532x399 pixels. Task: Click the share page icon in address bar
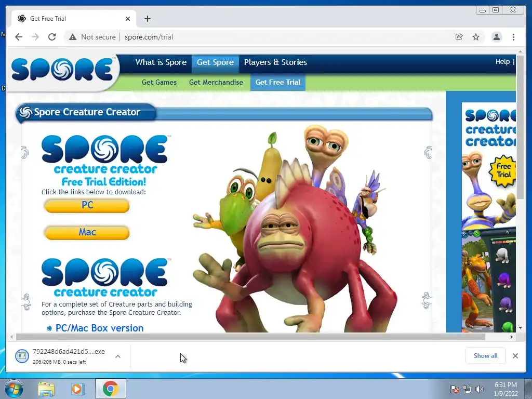coord(459,37)
